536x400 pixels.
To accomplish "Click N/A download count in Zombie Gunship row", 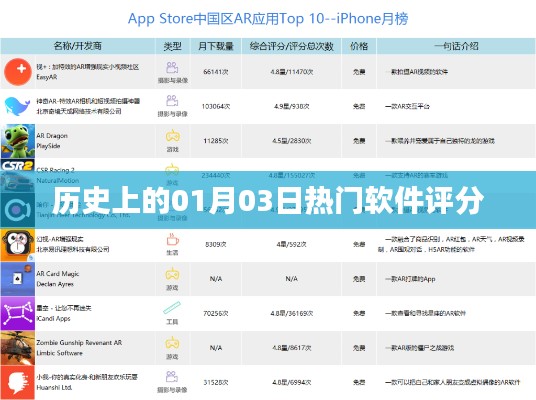I will tap(216, 348).
